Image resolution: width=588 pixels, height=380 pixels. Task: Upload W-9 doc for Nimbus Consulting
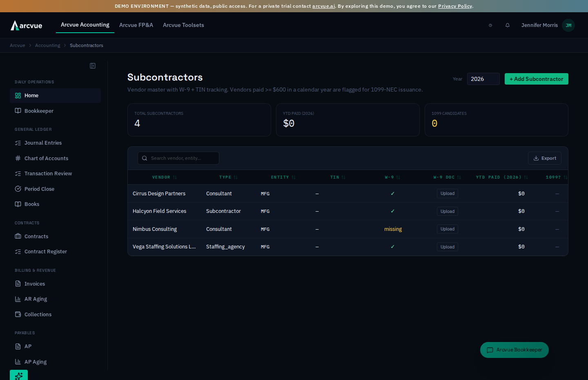coord(448,229)
